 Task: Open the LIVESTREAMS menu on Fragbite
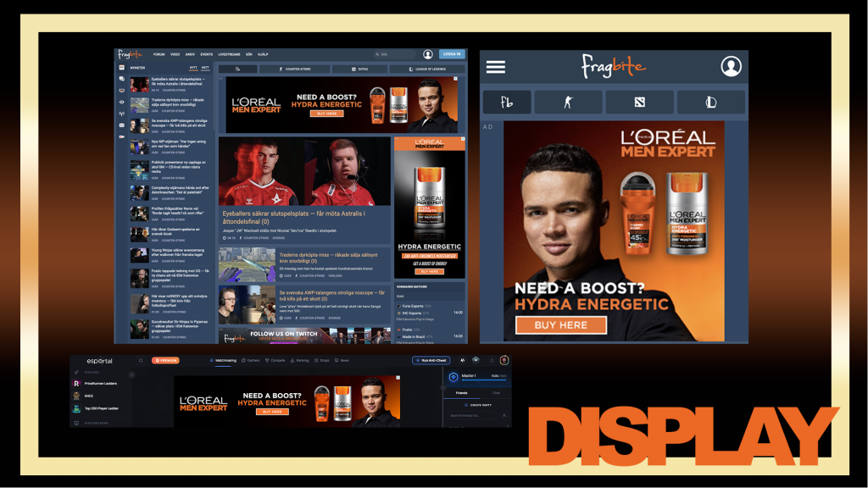[229, 54]
